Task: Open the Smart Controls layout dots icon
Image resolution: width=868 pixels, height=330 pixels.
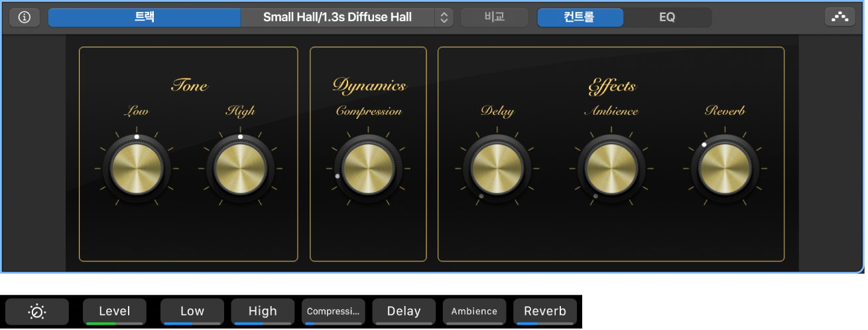Action: click(x=840, y=17)
